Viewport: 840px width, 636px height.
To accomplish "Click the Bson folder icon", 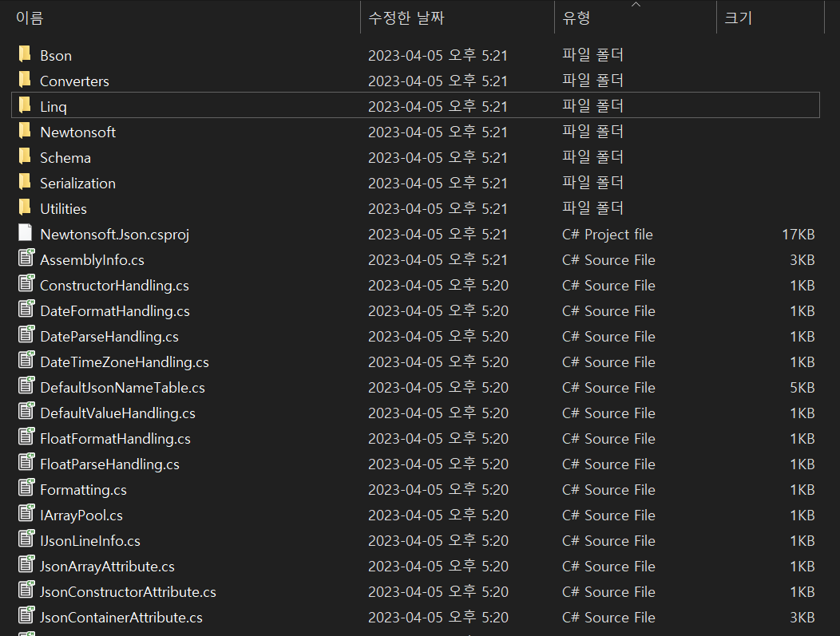I will (25, 54).
